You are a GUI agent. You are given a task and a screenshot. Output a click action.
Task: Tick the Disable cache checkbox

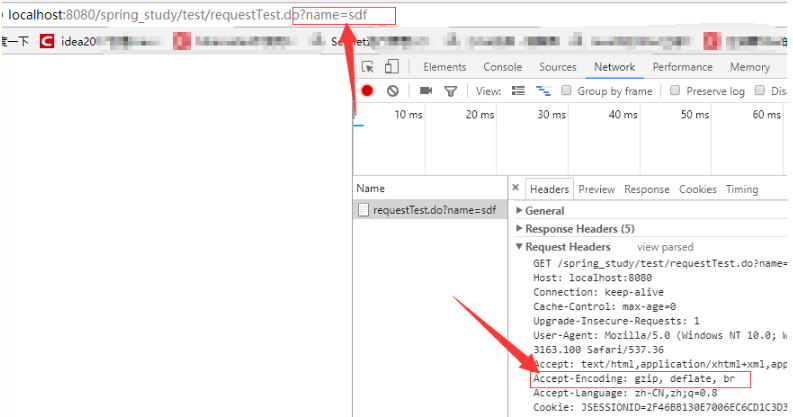[x=761, y=91]
